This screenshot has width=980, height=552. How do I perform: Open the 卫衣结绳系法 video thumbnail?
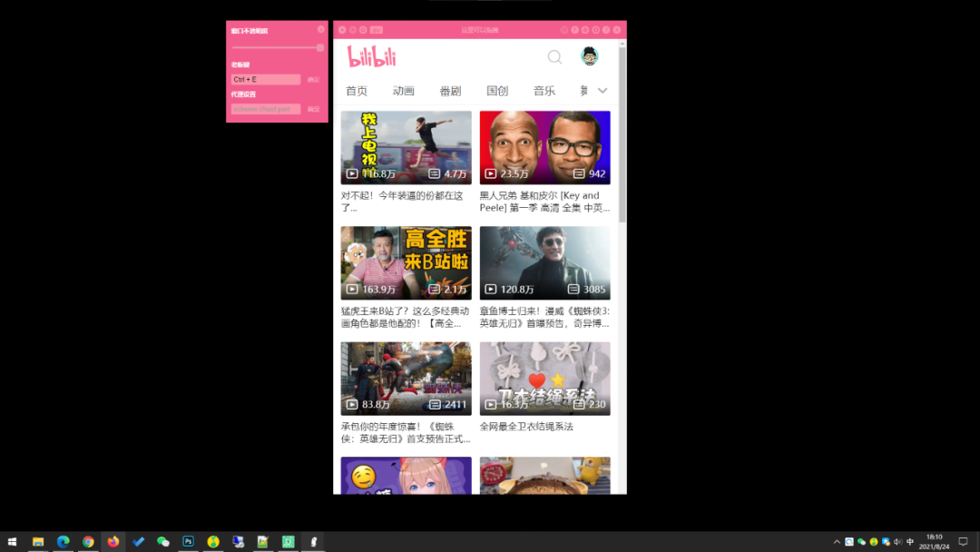[545, 379]
